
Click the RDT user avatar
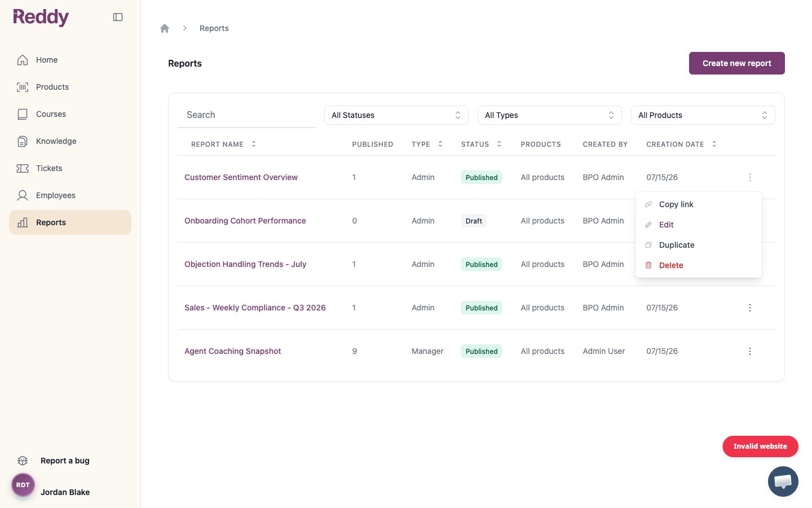[23, 485]
